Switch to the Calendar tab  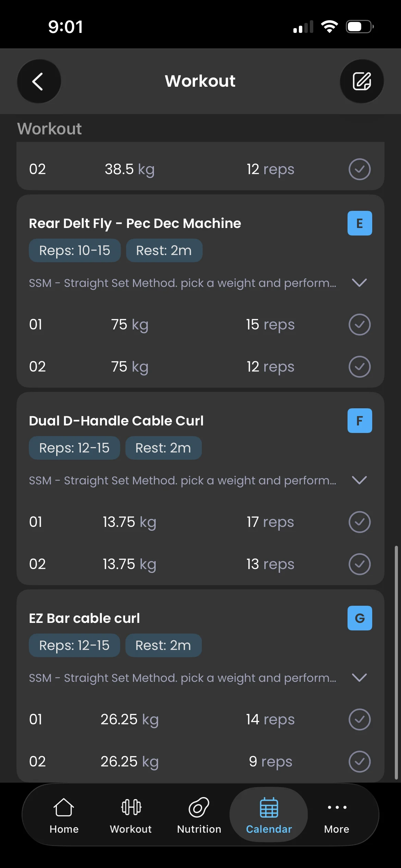(269, 815)
